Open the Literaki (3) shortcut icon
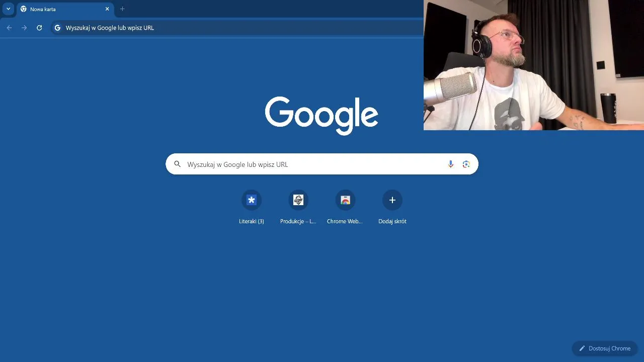Image resolution: width=644 pixels, height=362 pixels. pyautogui.click(x=252, y=200)
